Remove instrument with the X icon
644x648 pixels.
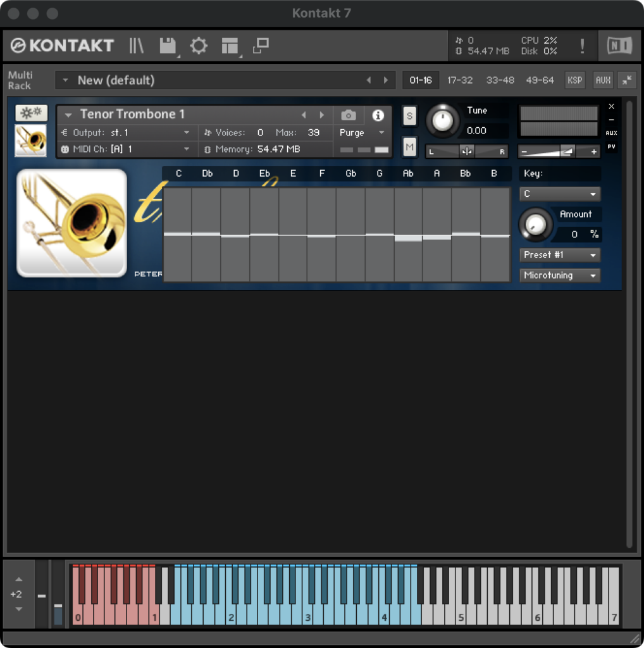(x=611, y=106)
